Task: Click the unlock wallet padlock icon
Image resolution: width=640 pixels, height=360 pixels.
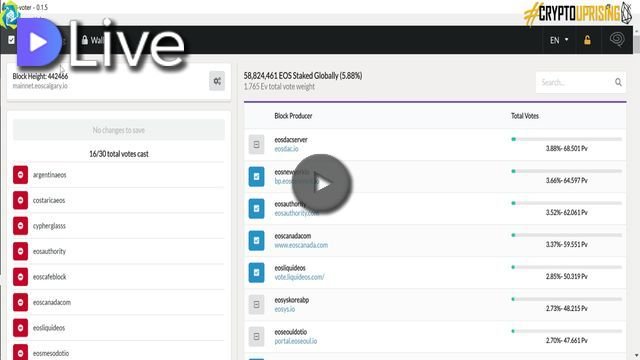Action: pyautogui.click(x=587, y=40)
